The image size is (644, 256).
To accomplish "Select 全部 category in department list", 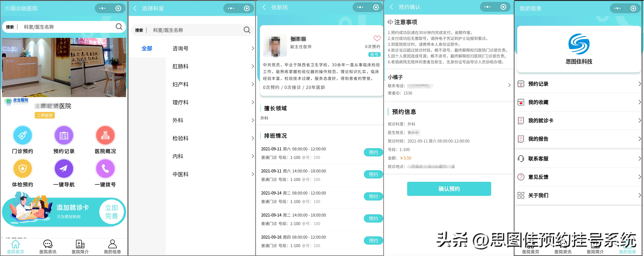I will [x=147, y=48].
